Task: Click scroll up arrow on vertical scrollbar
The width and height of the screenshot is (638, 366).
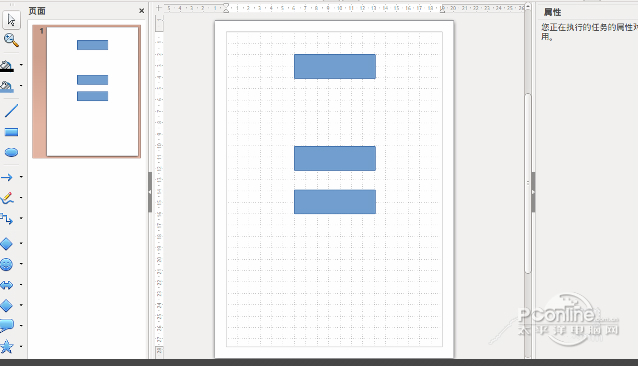Action: point(528,7)
